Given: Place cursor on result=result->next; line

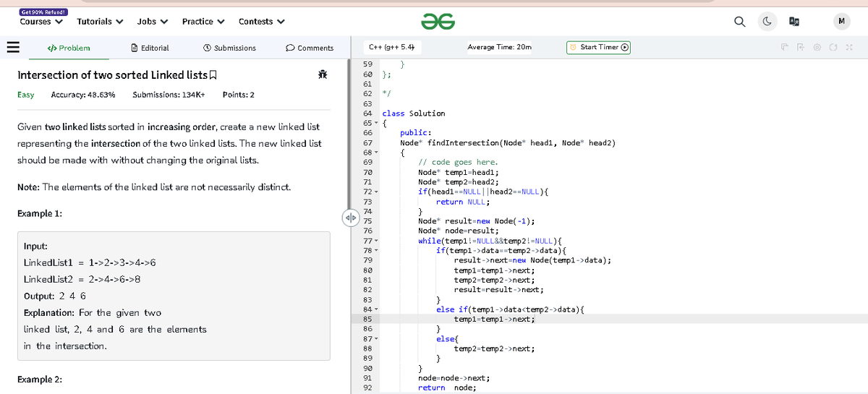Looking at the screenshot, I should click(x=498, y=290).
